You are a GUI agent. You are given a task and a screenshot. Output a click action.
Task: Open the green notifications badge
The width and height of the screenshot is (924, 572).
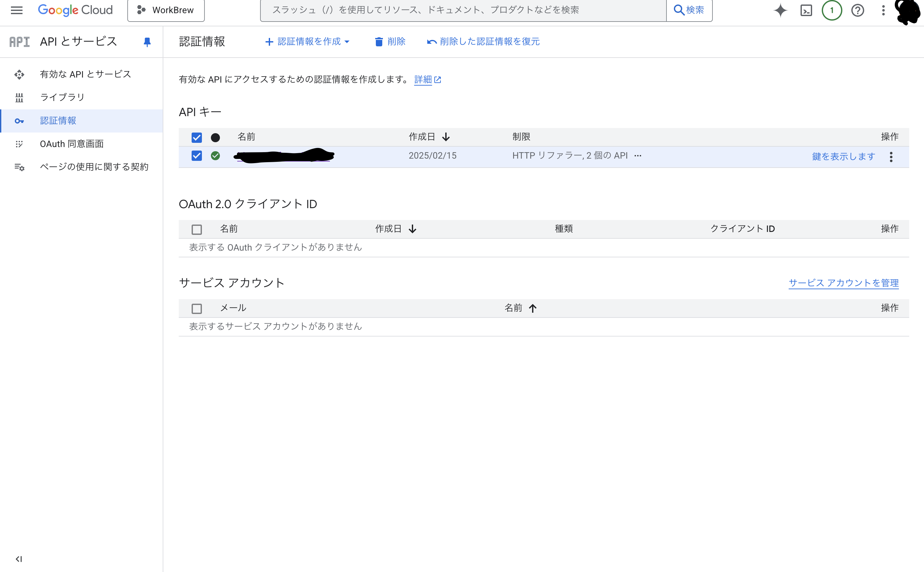coord(832,10)
